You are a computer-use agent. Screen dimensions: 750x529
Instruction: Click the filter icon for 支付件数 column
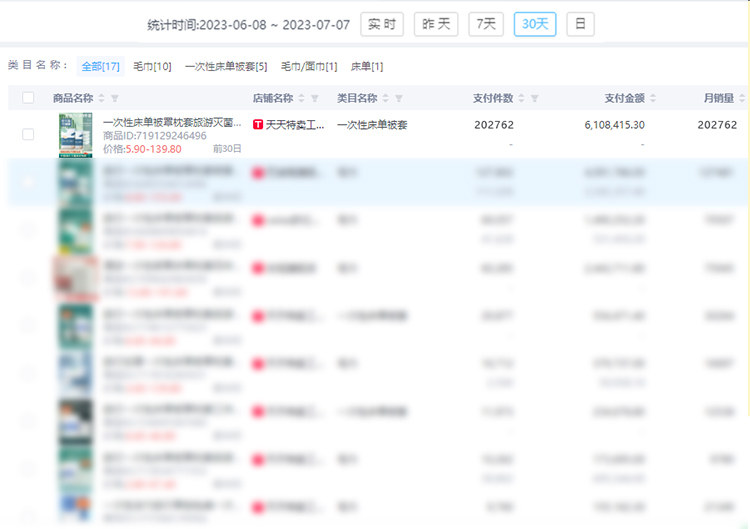click(535, 98)
